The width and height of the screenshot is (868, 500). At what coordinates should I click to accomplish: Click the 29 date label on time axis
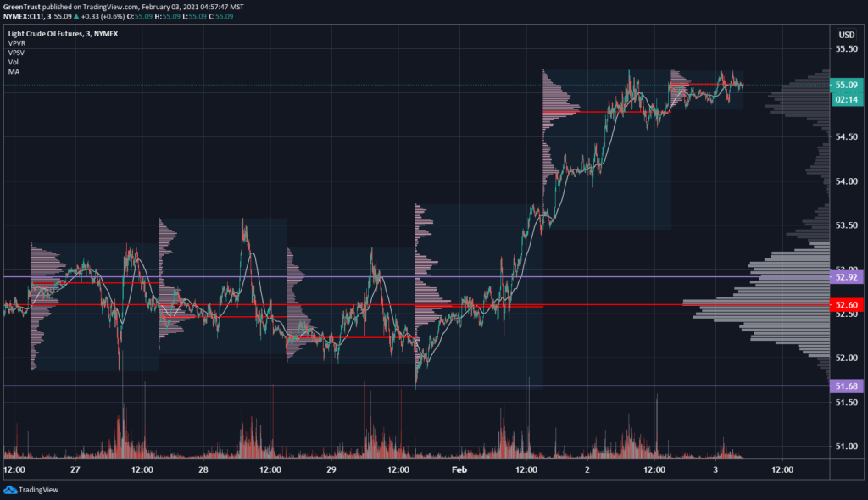[331, 469]
